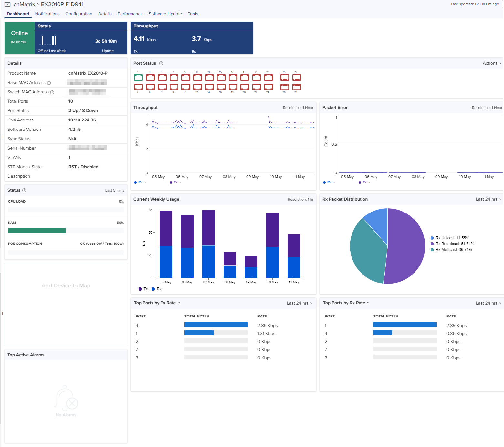This screenshot has width=504, height=447.
Task: Select port 5 icon in Port Status
Action: (162, 78)
